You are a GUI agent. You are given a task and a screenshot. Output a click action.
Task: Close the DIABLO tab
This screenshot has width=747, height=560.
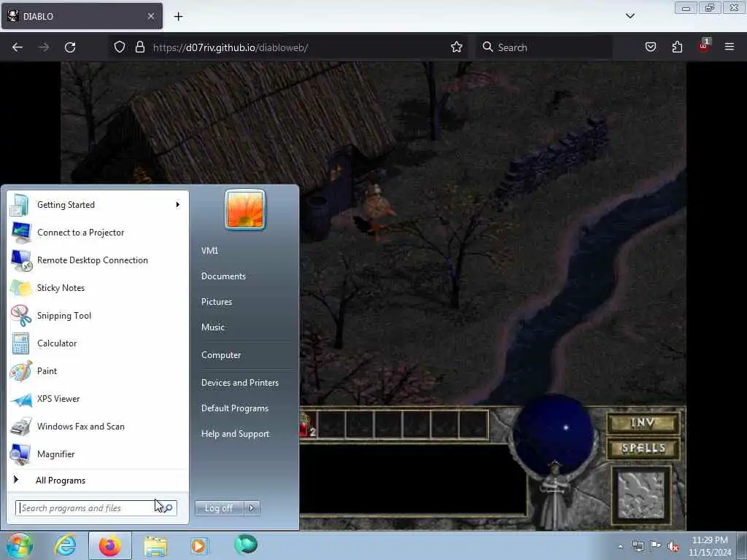click(150, 16)
